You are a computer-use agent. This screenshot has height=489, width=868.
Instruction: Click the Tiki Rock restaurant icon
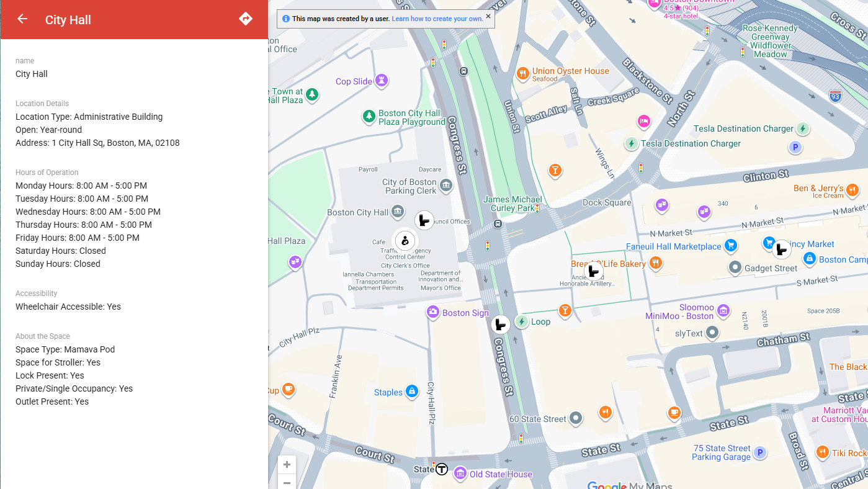pyautogui.click(x=823, y=452)
